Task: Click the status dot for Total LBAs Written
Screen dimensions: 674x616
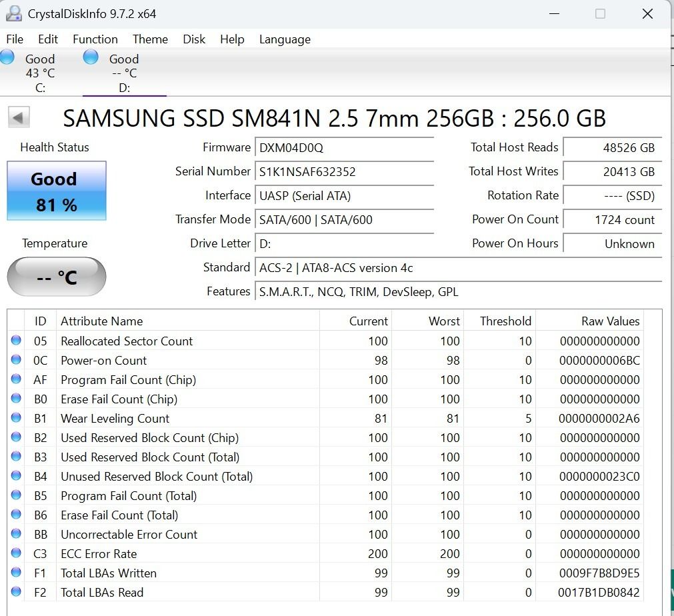Action: 16,573
